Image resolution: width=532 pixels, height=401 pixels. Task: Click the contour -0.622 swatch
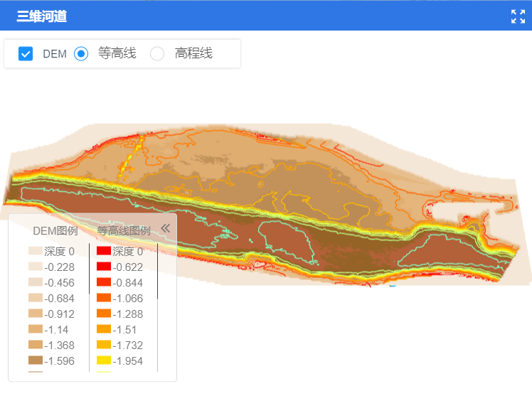click(x=104, y=267)
